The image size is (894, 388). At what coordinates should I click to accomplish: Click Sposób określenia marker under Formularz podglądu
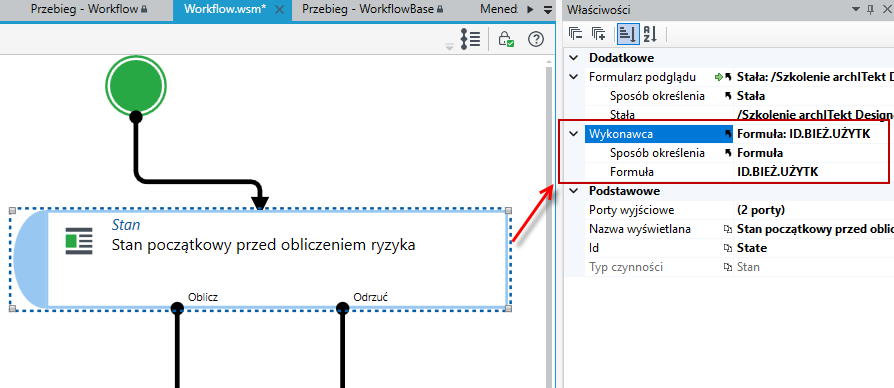(728, 96)
